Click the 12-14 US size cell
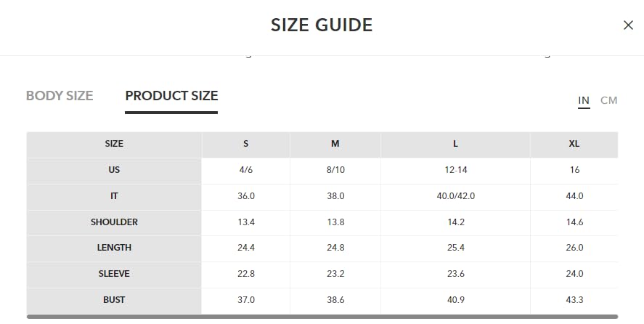This screenshot has height=324, width=644. 455,170
